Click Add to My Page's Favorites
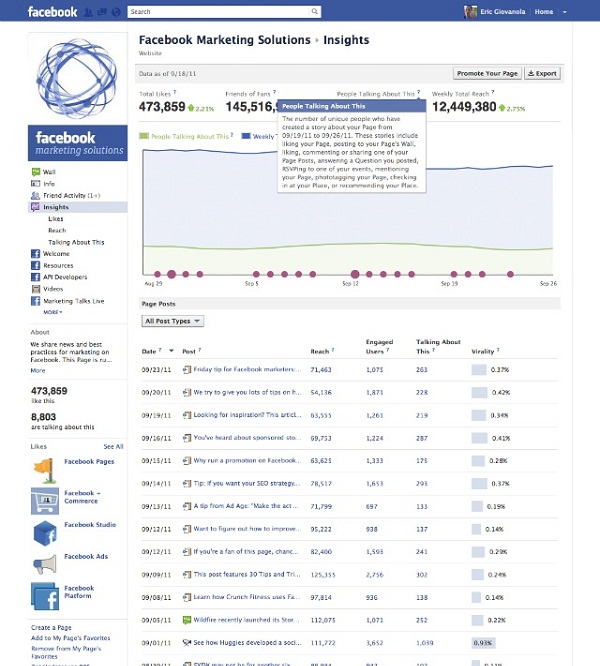 pos(70,638)
